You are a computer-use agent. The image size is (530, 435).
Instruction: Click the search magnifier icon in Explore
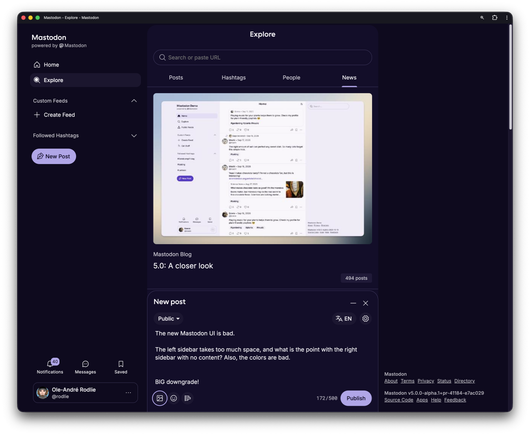click(162, 57)
